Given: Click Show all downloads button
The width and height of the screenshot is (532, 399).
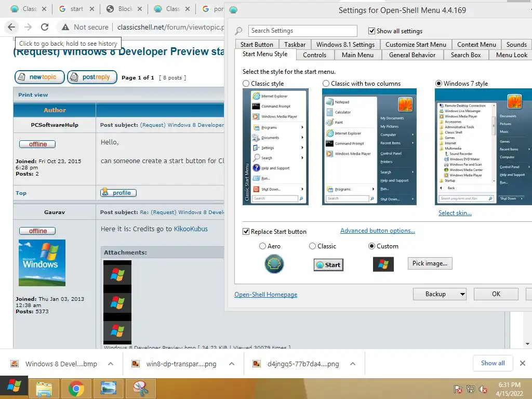Looking at the screenshot, I should click(x=493, y=363).
